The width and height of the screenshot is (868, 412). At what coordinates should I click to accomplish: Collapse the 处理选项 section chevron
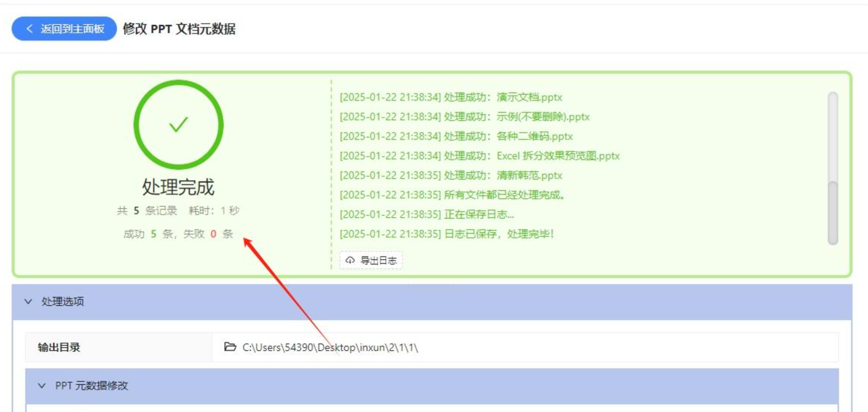pyautogui.click(x=28, y=301)
